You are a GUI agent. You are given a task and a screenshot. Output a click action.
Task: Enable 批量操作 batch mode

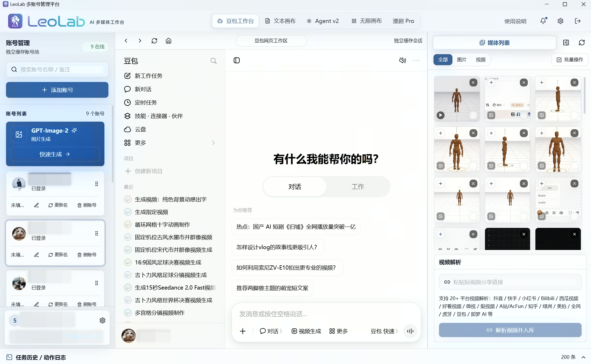(x=570, y=60)
